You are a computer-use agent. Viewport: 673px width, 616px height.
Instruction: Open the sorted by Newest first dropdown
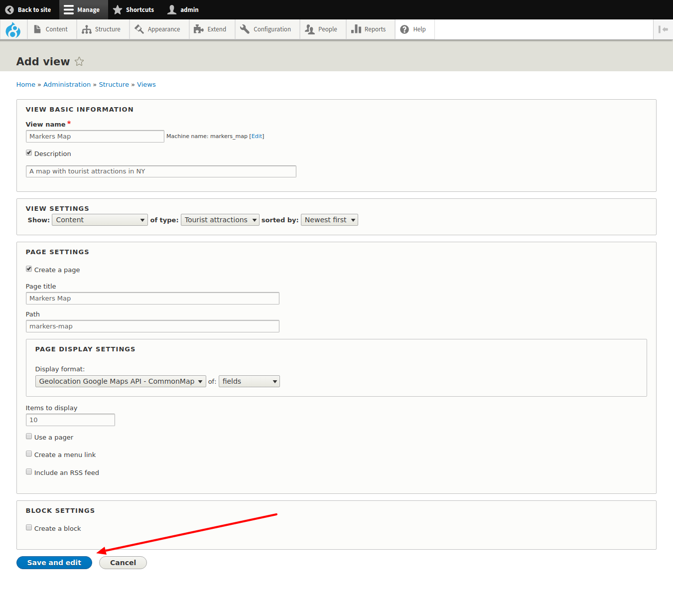tap(329, 220)
